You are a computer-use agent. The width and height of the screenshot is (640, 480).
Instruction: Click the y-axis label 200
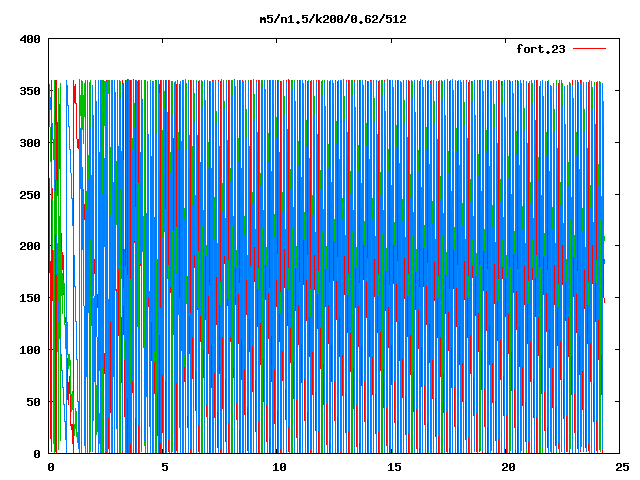30,246
